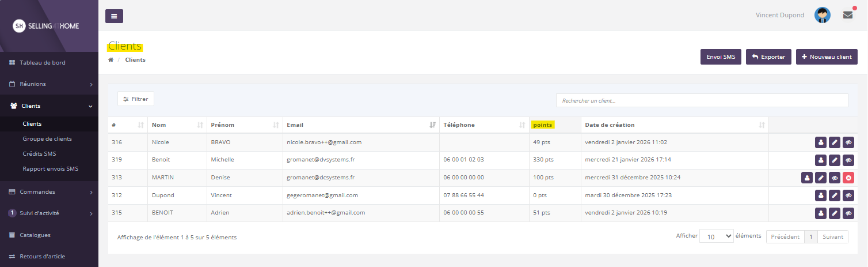Go to Tableau de bord
This screenshot has height=267, width=868.
43,62
